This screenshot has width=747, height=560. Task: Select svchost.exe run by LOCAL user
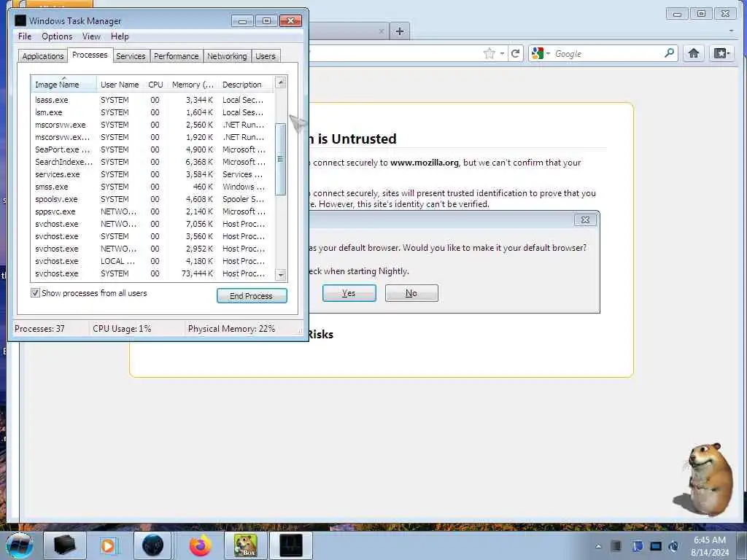tap(152, 261)
